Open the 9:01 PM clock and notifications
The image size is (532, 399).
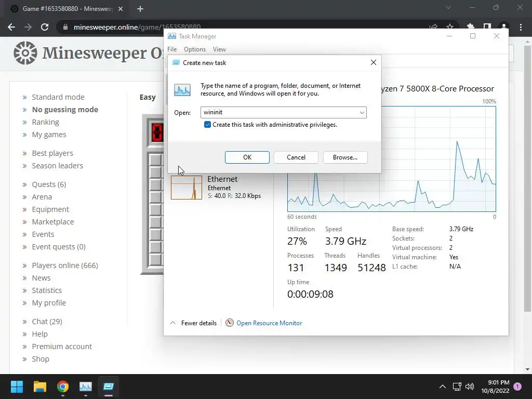pos(495,387)
